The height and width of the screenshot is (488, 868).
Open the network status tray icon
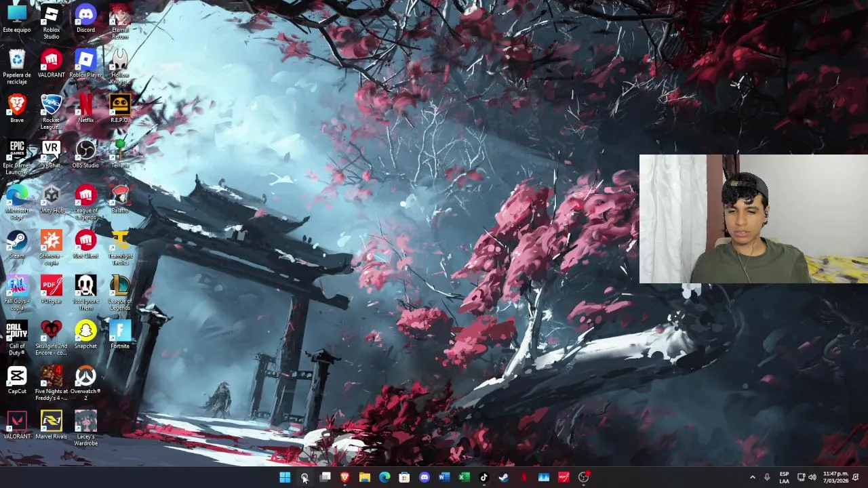pyautogui.click(x=801, y=477)
